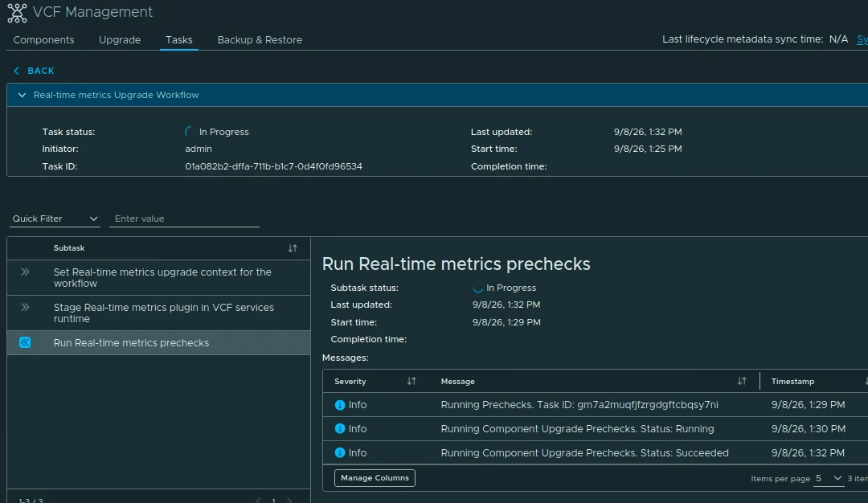
Task: Select 'Run Real-time metrics prechecks' subtask text
Action: [x=131, y=343]
